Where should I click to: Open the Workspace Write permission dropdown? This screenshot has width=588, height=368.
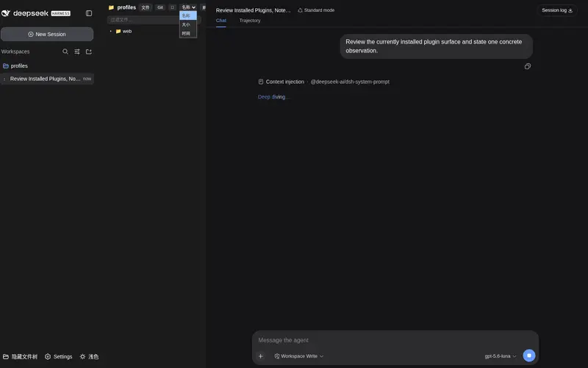coord(298,356)
